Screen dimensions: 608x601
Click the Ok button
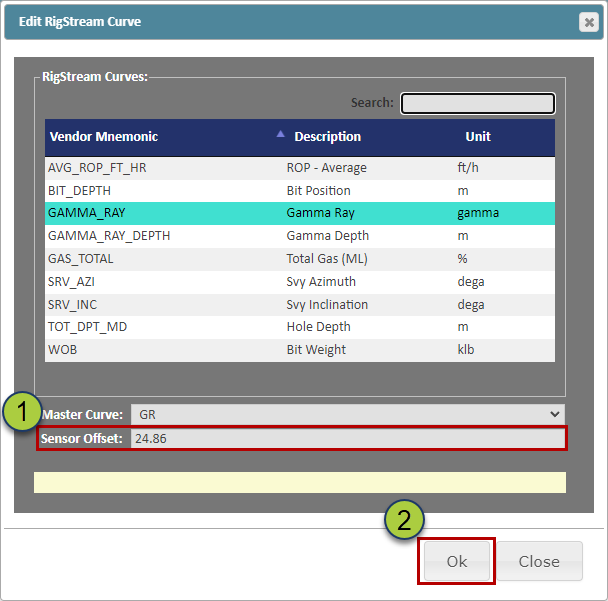[457, 561]
